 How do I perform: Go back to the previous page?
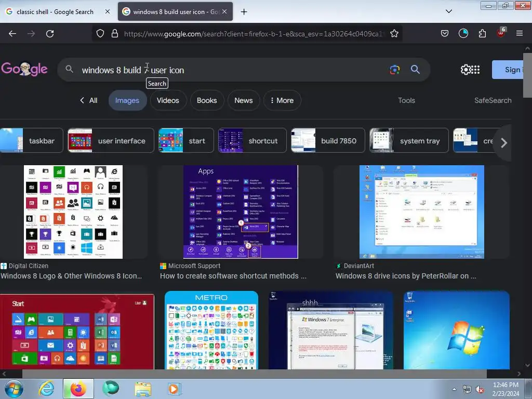[12, 34]
